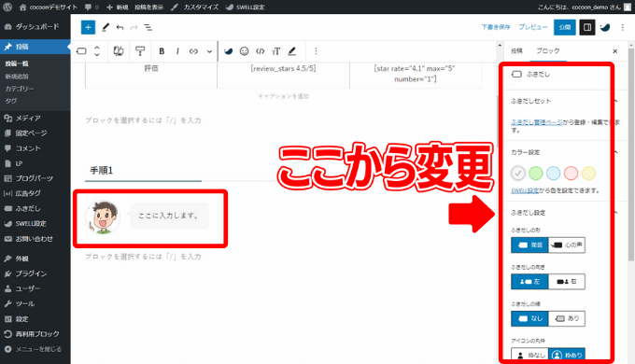The width and height of the screenshot is (635, 364).
Task: Close the settings sidebar with X
Action: tap(615, 51)
